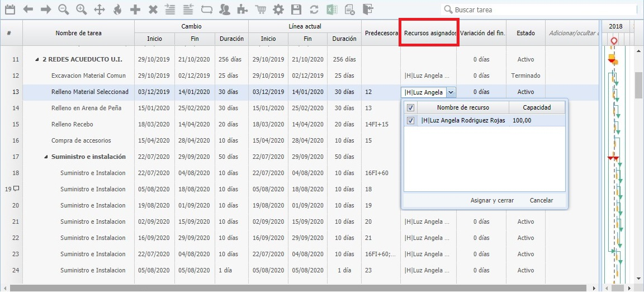Click the Predecesoras column header
This screenshot has height=292, width=644.
tap(381, 33)
